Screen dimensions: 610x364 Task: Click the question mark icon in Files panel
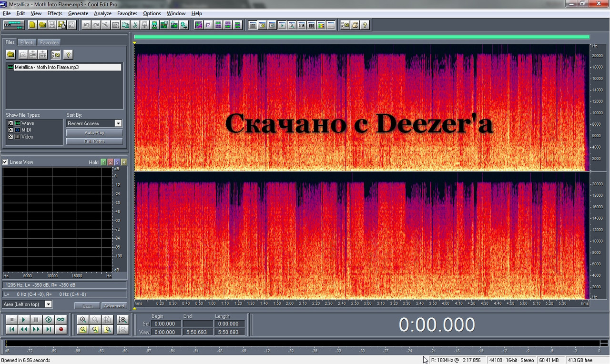[68, 55]
